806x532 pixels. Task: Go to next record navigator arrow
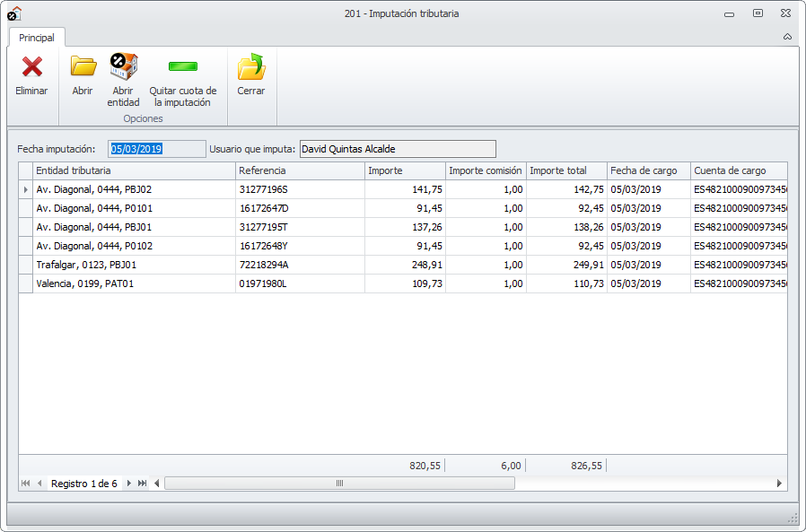[129, 484]
